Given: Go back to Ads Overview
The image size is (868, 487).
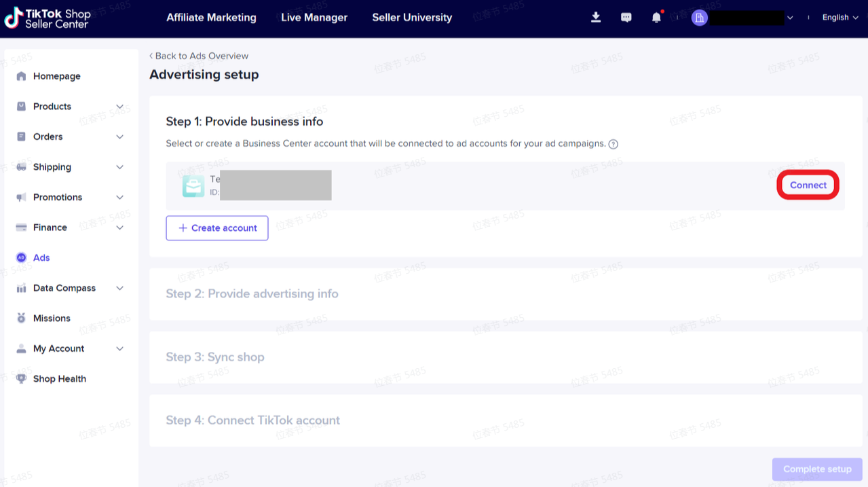Looking at the screenshot, I should [199, 56].
